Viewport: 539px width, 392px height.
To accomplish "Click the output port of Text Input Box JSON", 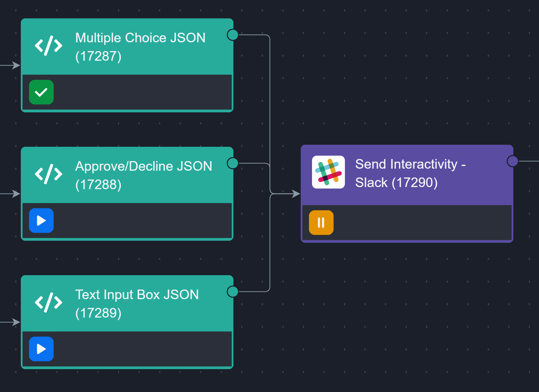I will [232, 292].
